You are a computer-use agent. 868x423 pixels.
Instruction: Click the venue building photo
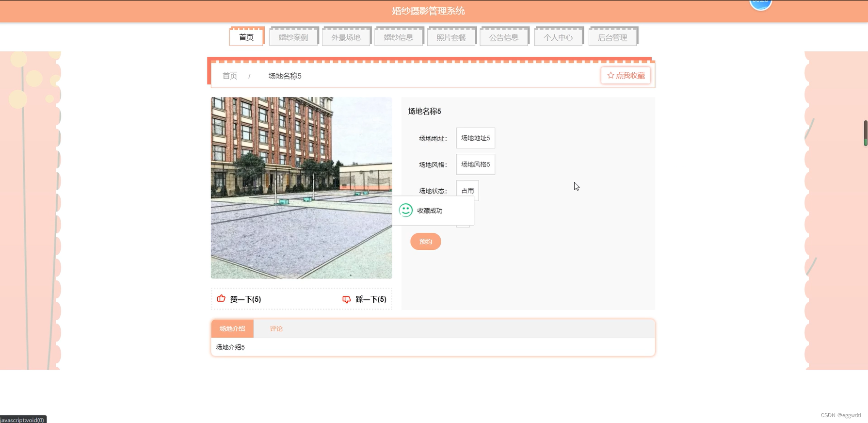302,188
